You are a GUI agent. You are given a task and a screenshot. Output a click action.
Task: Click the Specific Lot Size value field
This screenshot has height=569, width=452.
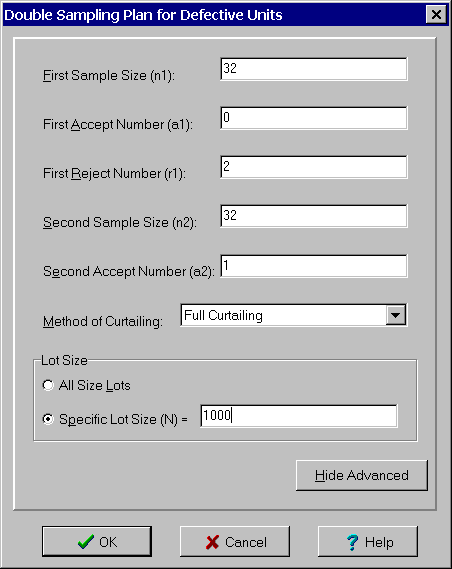(x=299, y=416)
